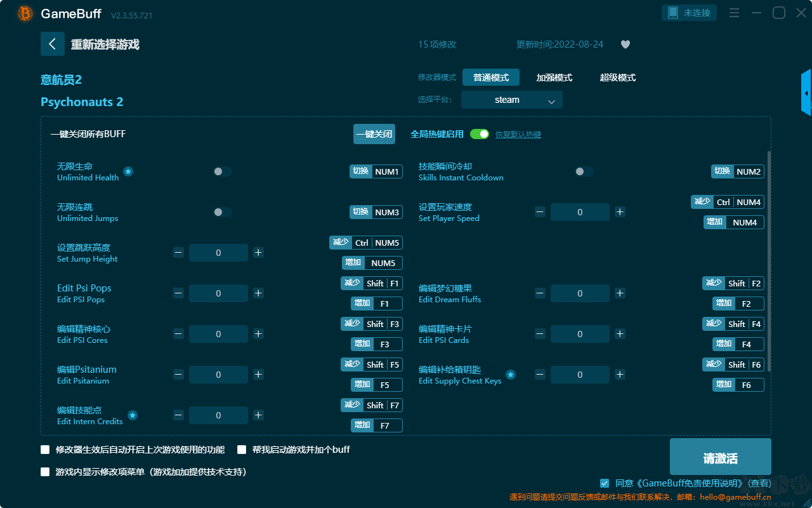The image size is (812, 508).
Task: Click the Edit PSI Pops value field
Action: point(218,293)
